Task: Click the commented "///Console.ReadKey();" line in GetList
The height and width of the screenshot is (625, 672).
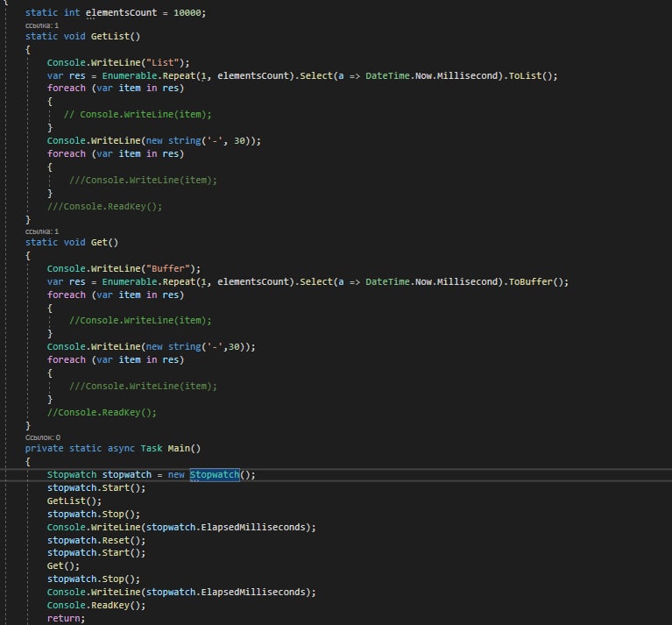Action: click(104, 207)
